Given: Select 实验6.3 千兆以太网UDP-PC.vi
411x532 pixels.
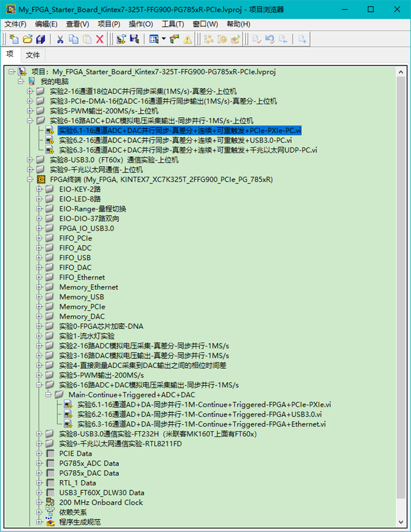Looking at the screenshot, I should click(x=188, y=150).
